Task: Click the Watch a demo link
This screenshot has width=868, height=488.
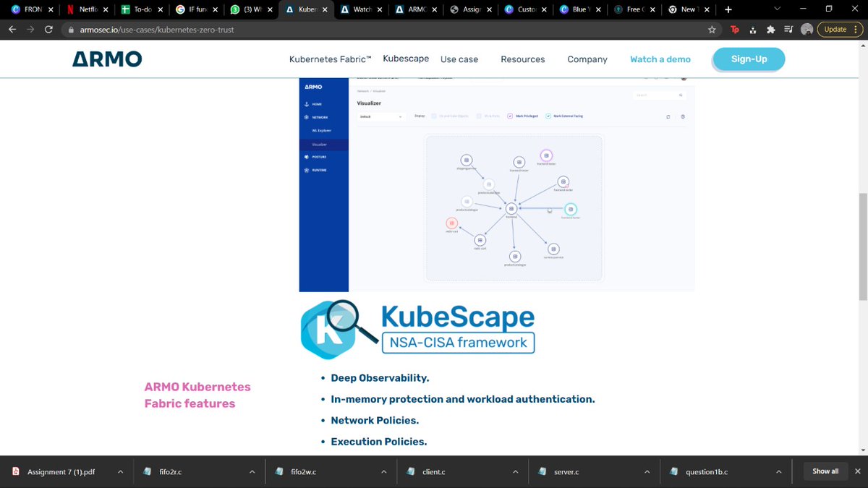Action: (x=660, y=59)
